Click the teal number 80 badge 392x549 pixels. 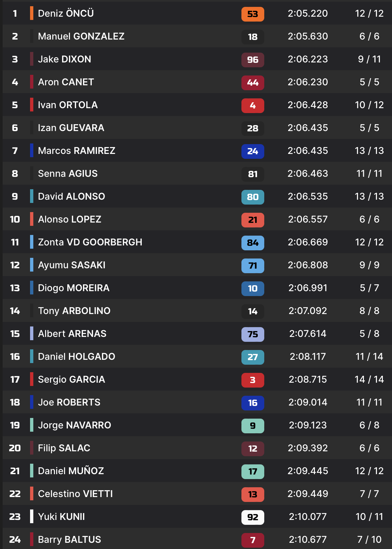[253, 197]
